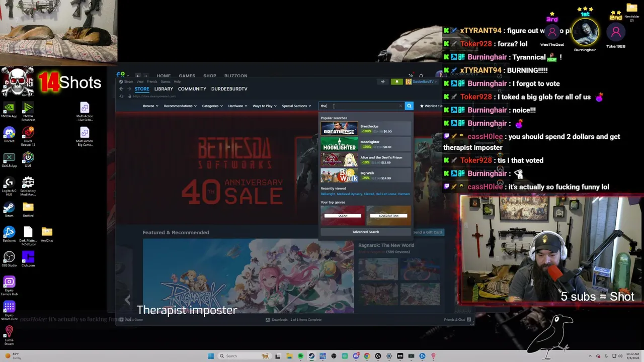Image resolution: width=644 pixels, height=362 pixels.
Task: Open the View menu in Steam
Action: tap(140, 81)
